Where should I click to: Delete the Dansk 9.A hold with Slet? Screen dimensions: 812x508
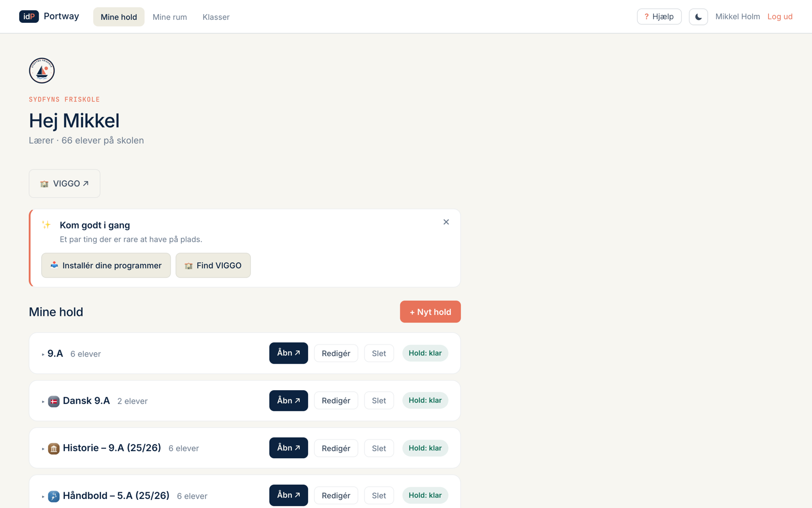(379, 400)
